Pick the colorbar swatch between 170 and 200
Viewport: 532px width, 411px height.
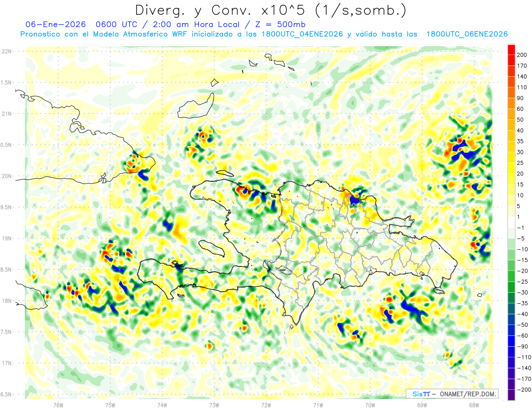click(x=511, y=60)
